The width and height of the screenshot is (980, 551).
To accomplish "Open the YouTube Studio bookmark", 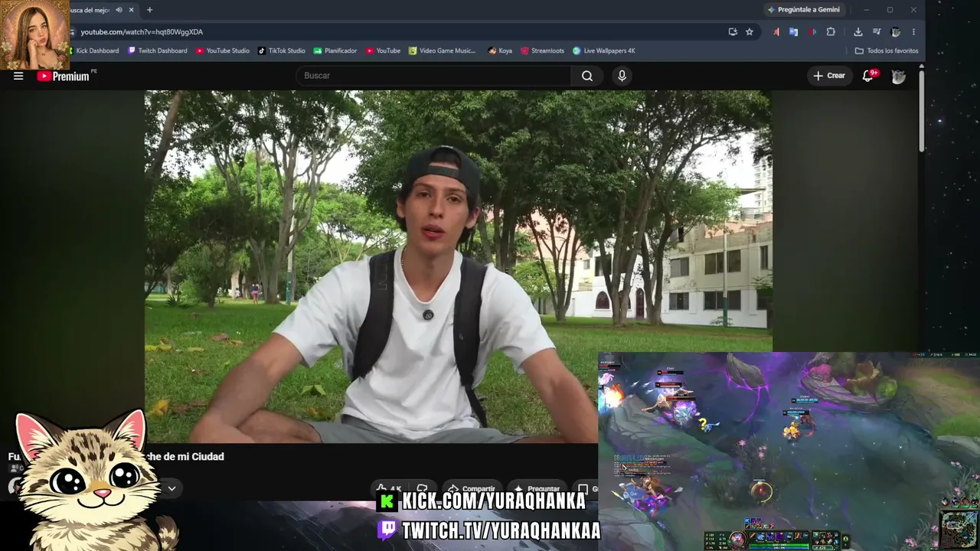I will [223, 51].
